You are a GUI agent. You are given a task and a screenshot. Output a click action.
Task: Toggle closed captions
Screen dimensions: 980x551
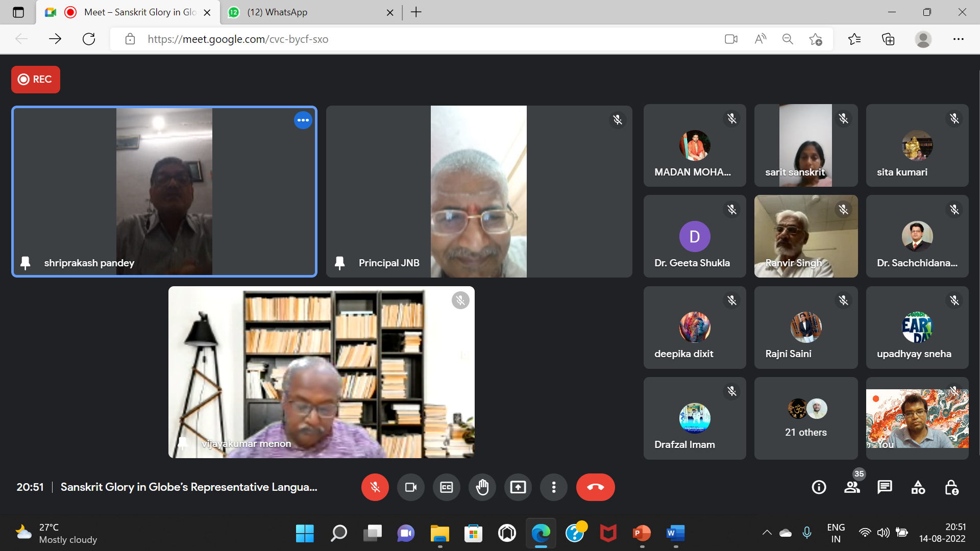(x=447, y=487)
